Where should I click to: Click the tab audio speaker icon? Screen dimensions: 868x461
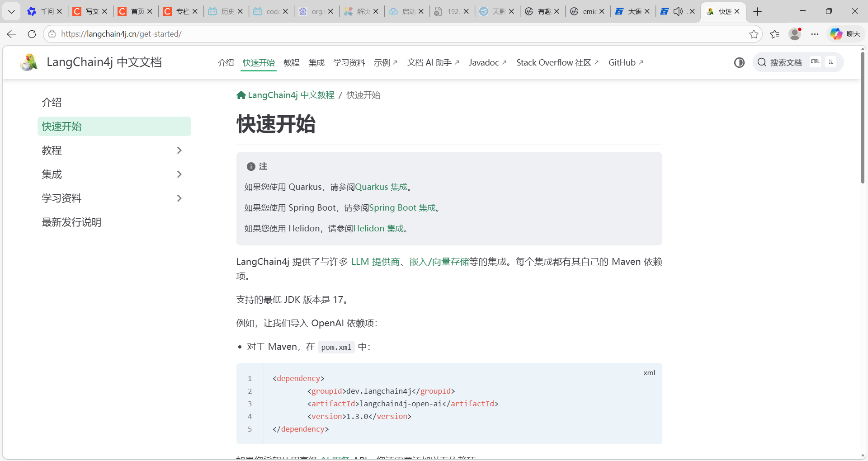(x=678, y=11)
